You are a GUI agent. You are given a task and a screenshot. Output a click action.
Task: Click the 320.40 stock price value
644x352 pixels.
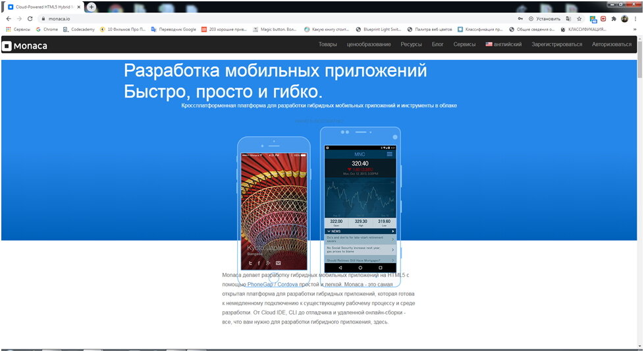pos(360,163)
